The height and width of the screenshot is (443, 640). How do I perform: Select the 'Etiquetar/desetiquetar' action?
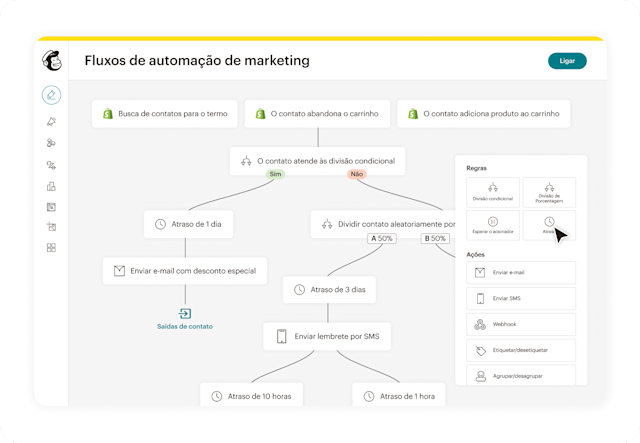pos(514,350)
